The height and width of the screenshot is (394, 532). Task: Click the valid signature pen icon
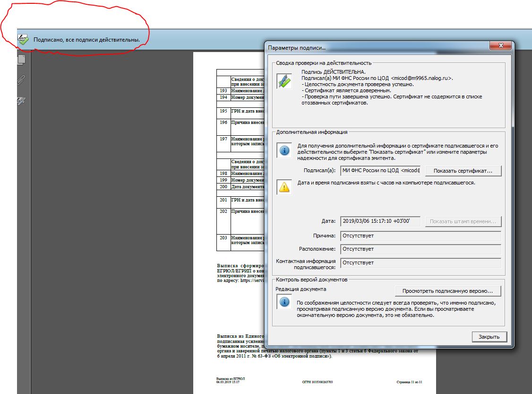pyautogui.click(x=284, y=80)
